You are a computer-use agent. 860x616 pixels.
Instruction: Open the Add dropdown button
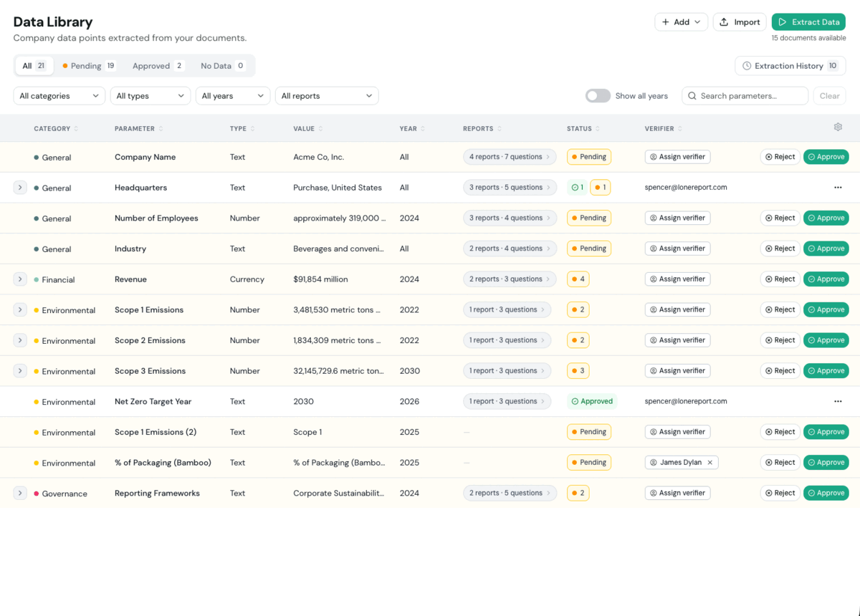click(682, 22)
